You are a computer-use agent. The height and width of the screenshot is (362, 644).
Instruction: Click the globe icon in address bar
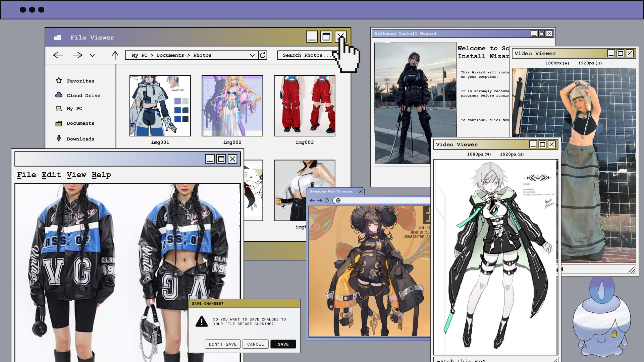tap(338, 200)
